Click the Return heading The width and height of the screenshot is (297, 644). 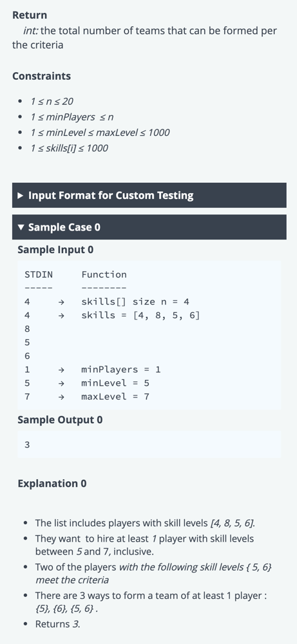coord(30,15)
